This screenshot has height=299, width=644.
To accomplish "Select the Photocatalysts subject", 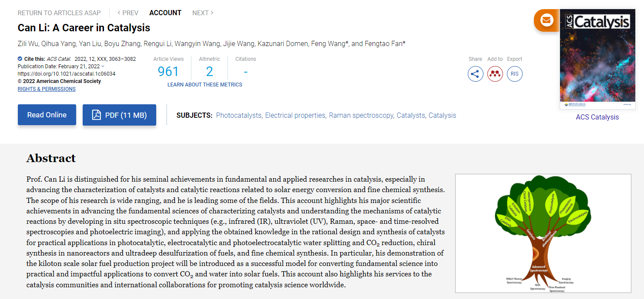I will click(x=238, y=116).
